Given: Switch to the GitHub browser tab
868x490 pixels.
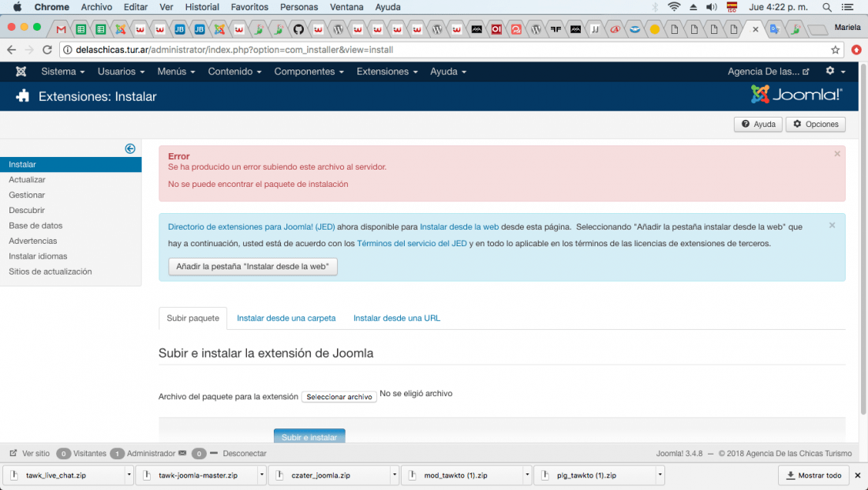Looking at the screenshot, I should coord(298,29).
